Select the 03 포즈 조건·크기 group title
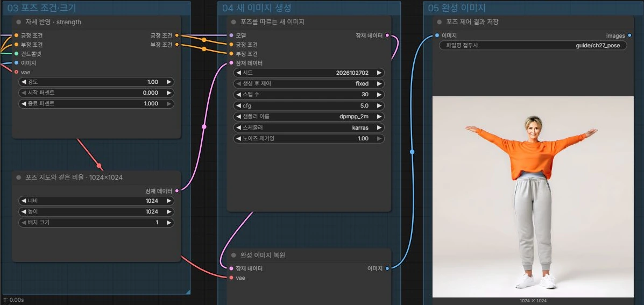Image resolution: width=644 pixels, height=305 pixels. [42, 8]
